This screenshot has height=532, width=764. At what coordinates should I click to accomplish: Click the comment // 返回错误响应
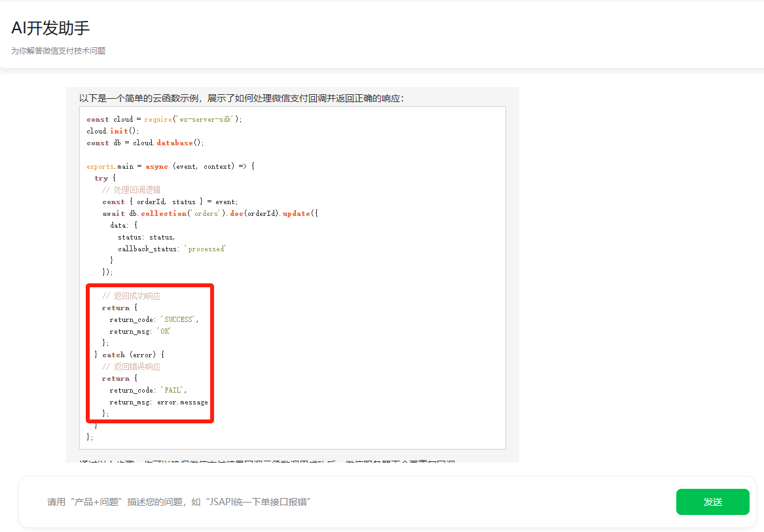[132, 367]
